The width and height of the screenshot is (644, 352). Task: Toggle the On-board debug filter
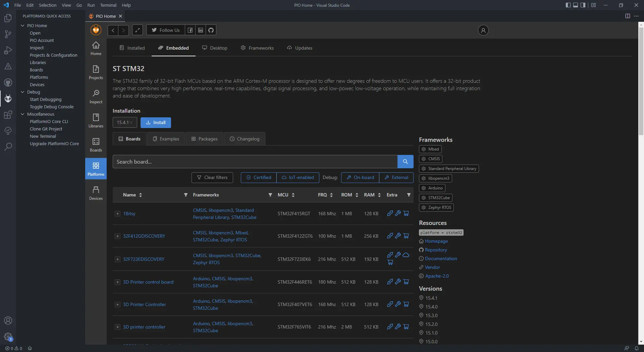360,177
